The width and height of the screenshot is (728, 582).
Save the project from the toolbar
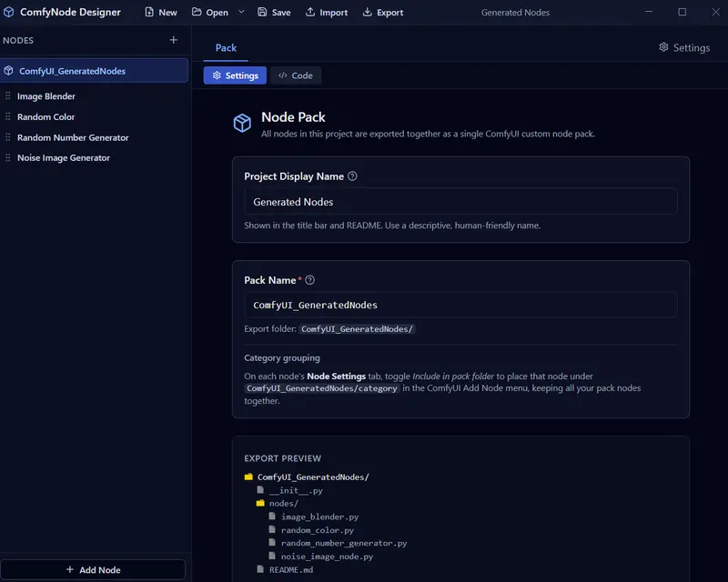pos(274,13)
